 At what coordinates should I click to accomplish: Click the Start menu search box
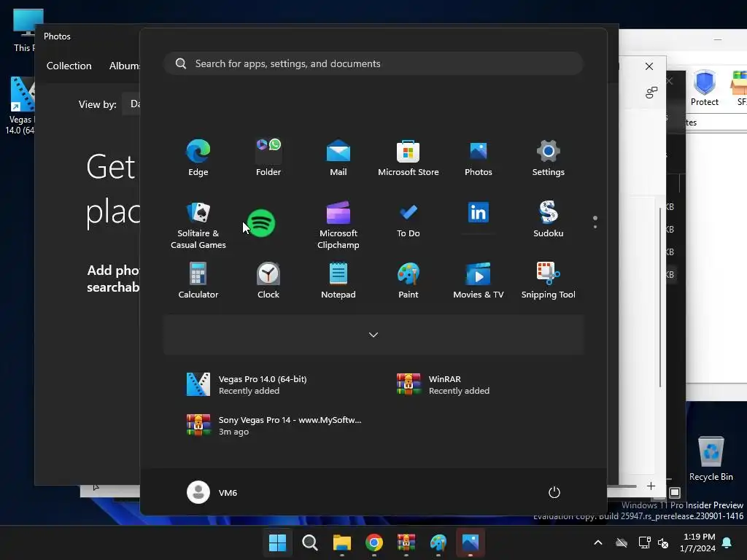(x=373, y=63)
